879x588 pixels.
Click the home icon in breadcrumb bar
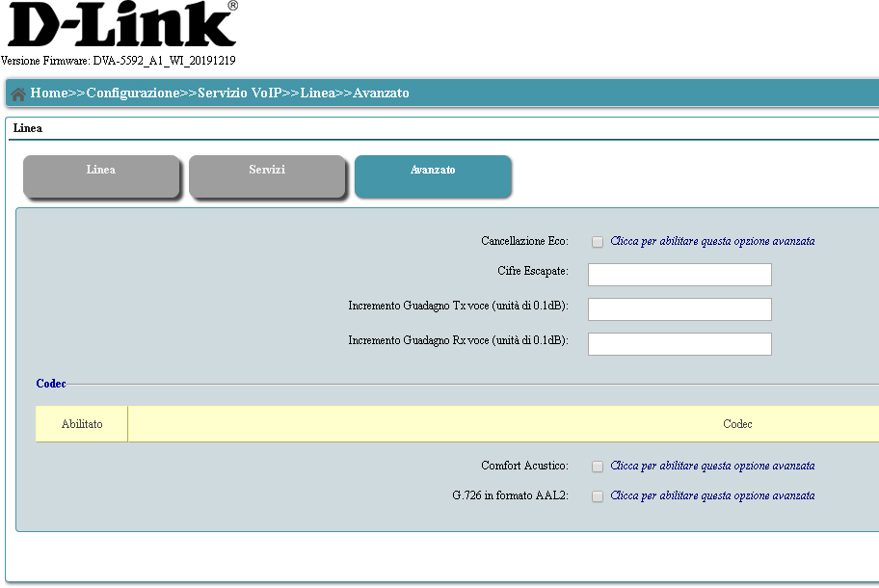18,94
